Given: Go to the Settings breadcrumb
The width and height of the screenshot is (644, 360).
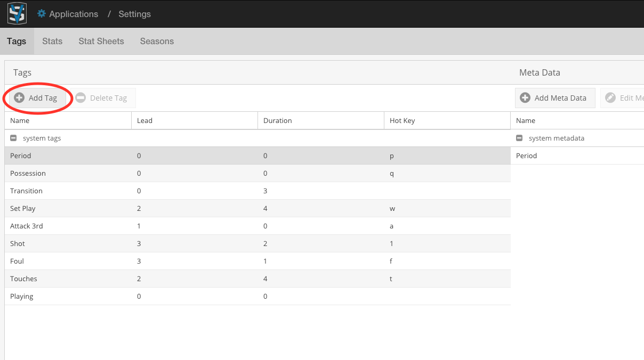Looking at the screenshot, I should coord(134,14).
